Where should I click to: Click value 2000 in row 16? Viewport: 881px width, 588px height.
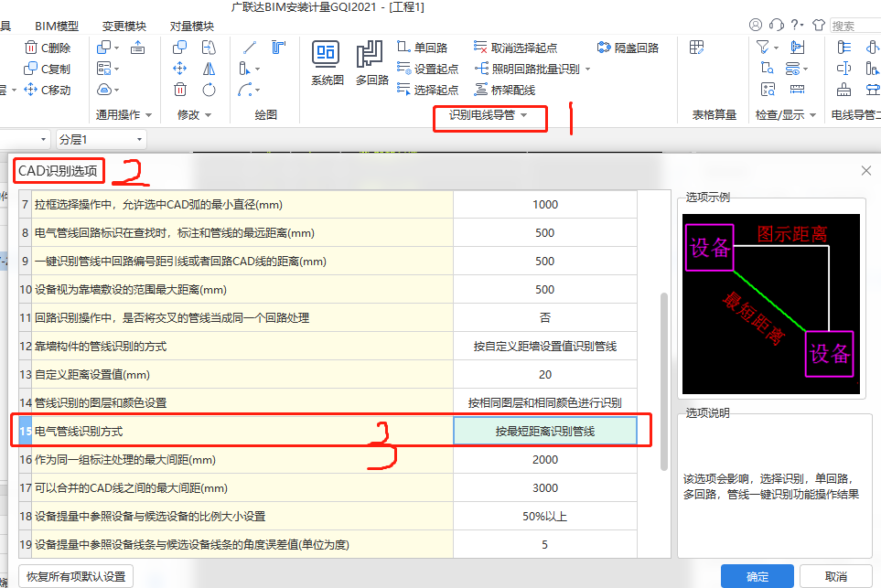[x=545, y=459]
